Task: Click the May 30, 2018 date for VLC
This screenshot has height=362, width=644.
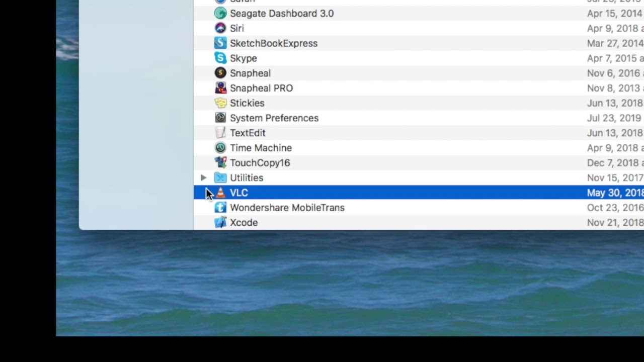Action: pos(615,193)
